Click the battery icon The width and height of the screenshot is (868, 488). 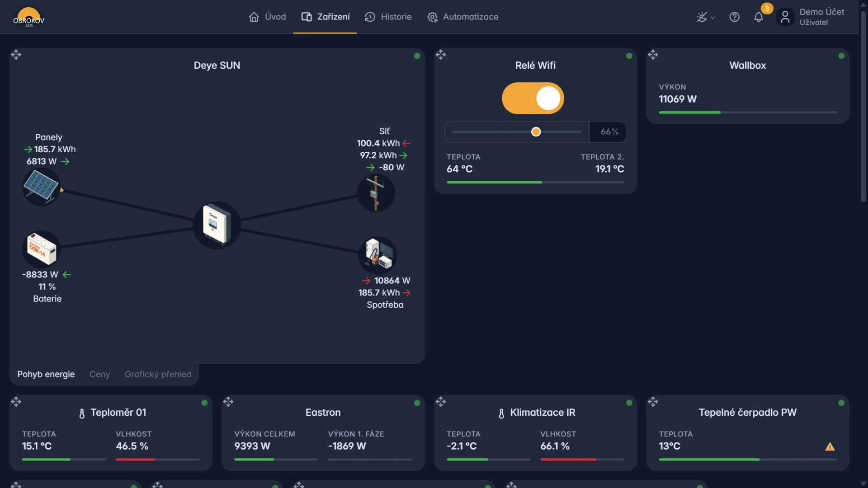[41, 249]
